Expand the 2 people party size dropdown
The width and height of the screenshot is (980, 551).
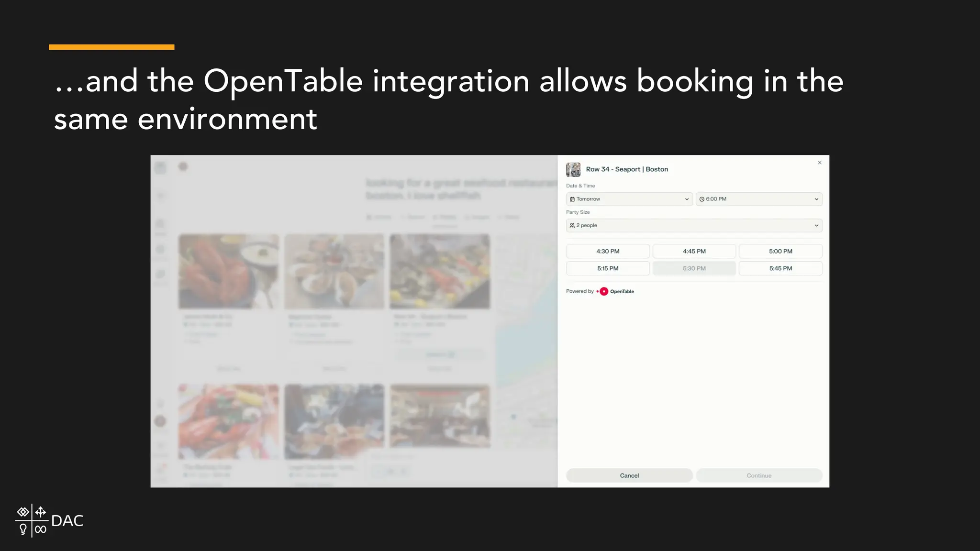[x=694, y=225]
